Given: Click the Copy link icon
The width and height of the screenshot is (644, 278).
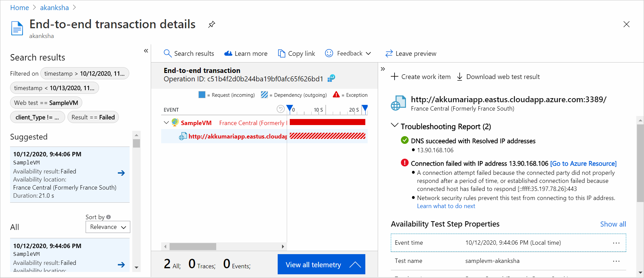Looking at the screenshot, I should click(x=281, y=53).
